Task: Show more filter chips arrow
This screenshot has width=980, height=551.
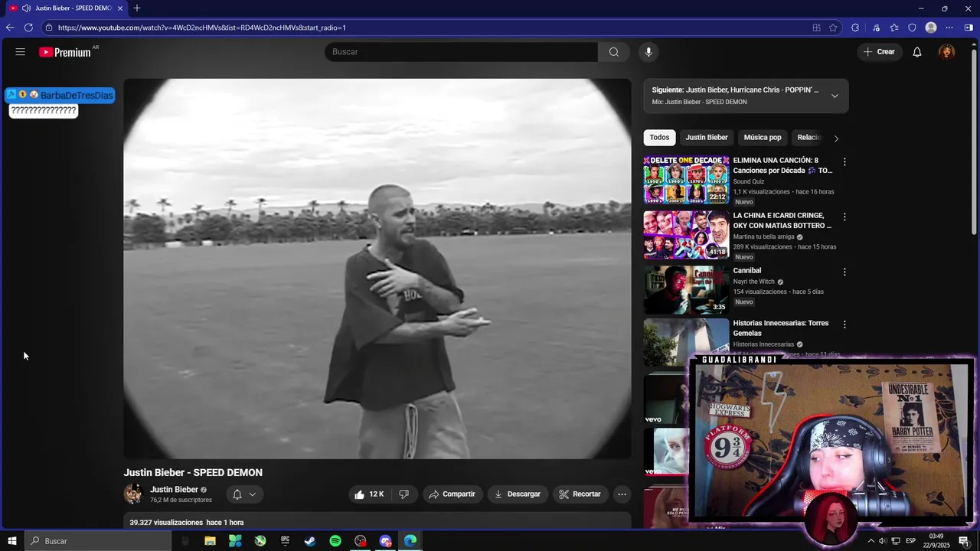Action: (836, 139)
